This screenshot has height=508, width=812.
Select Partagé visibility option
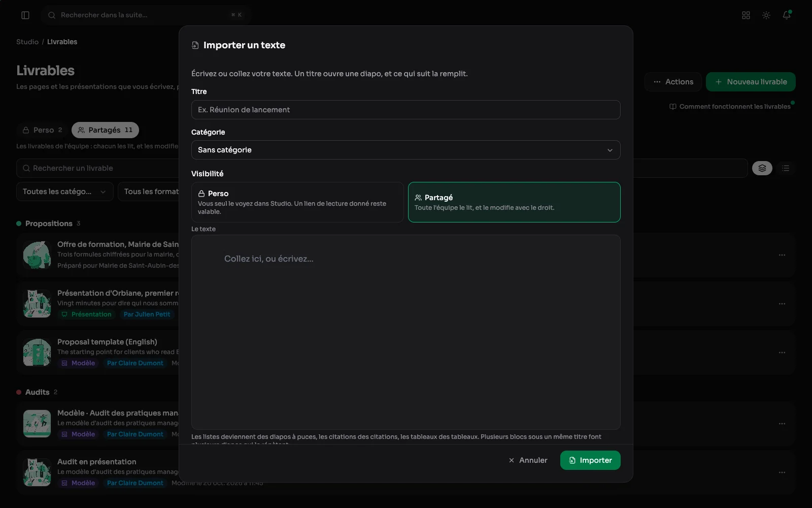pyautogui.click(x=514, y=202)
